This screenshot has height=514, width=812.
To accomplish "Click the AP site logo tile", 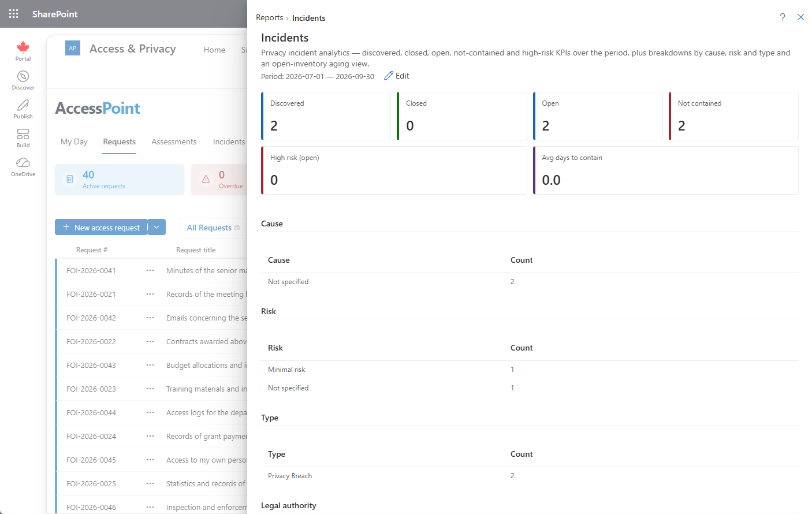I will pyautogui.click(x=73, y=49).
